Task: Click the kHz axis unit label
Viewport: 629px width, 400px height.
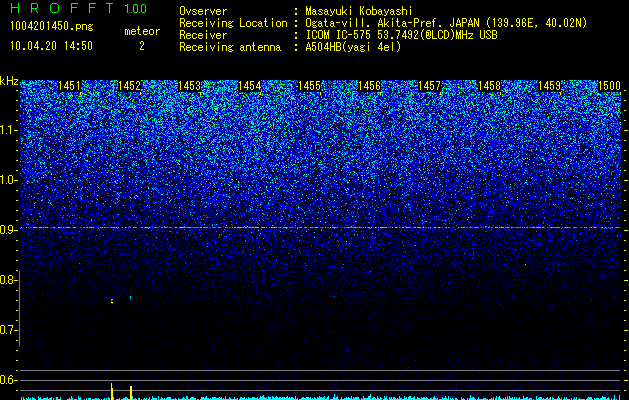Action: pos(9,81)
